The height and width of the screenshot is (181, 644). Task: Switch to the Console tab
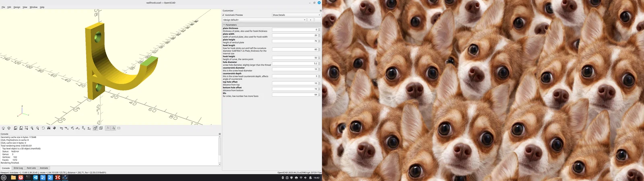pos(6,168)
